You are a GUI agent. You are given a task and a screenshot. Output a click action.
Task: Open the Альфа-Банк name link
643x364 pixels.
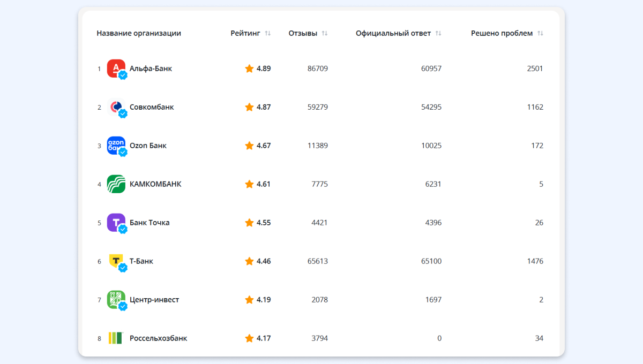pos(151,69)
